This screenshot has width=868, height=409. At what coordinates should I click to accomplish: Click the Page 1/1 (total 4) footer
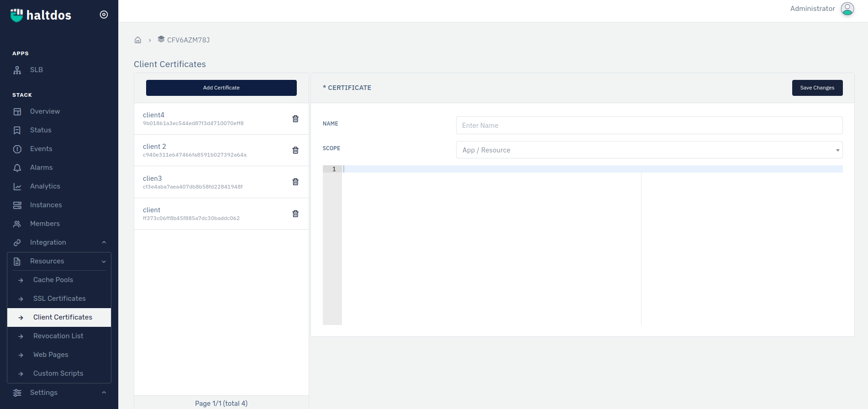(x=221, y=404)
